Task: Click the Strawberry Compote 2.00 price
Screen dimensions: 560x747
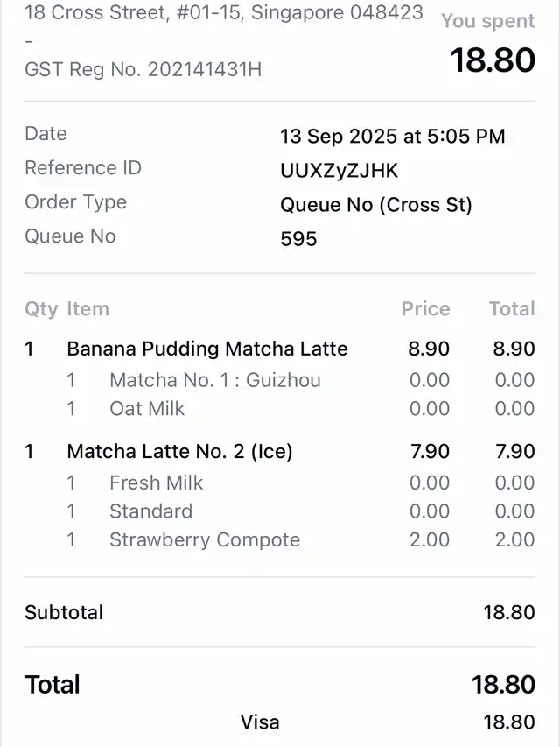Action: click(x=429, y=539)
